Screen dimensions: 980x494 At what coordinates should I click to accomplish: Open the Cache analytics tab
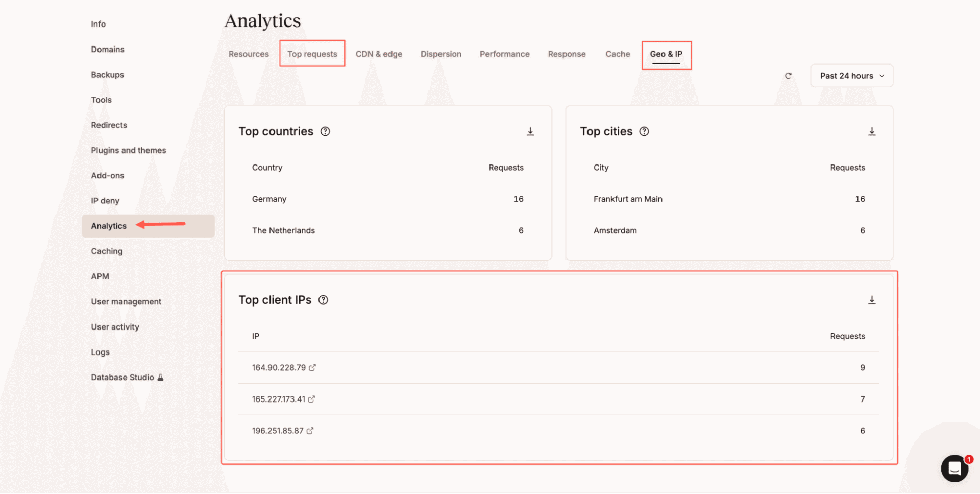click(618, 54)
